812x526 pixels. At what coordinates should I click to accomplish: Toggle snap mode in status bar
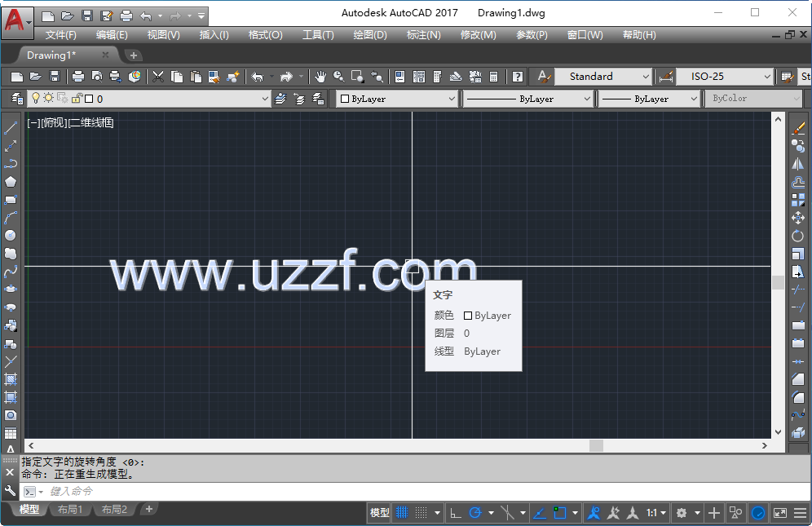[421, 512]
